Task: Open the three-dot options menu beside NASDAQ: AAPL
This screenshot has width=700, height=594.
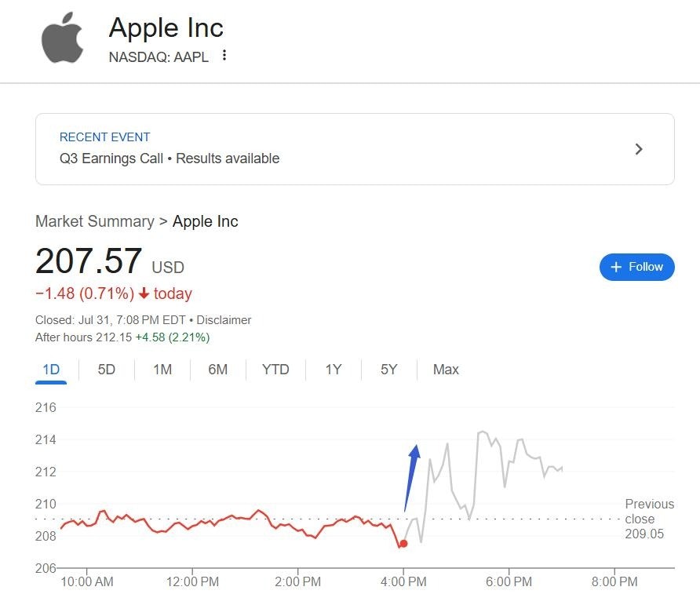Action: (225, 56)
